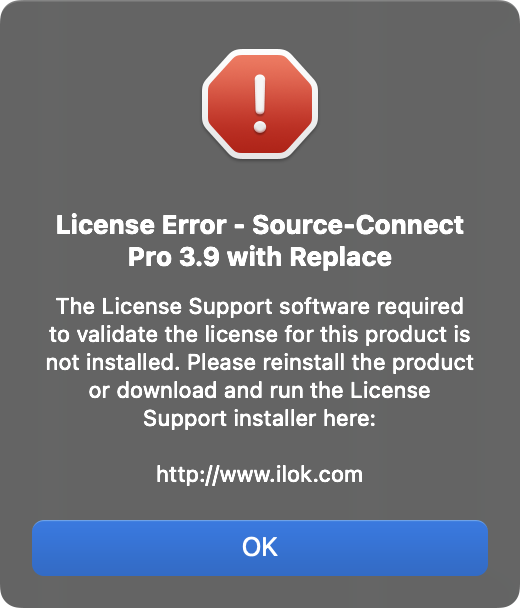
Task: Click the word 'download' in the message
Action: click(167, 390)
